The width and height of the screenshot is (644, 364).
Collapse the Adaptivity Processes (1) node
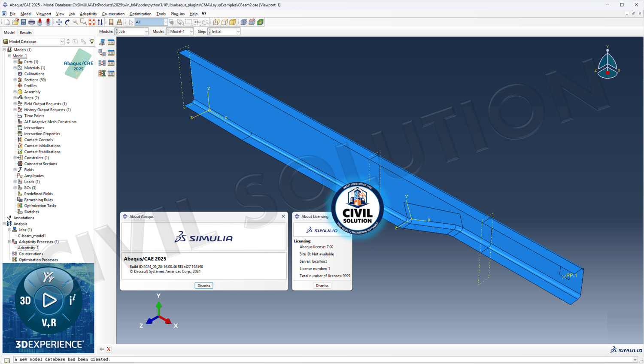tap(9, 242)
